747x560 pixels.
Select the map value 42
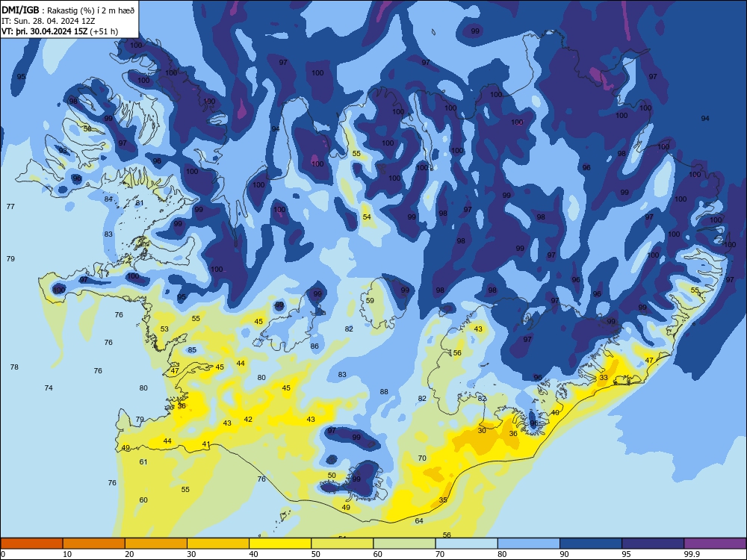(248, 420)
